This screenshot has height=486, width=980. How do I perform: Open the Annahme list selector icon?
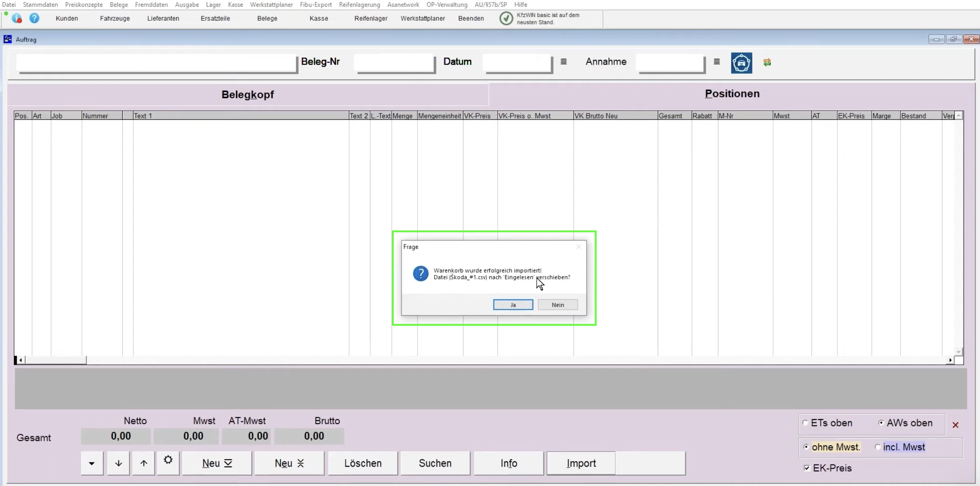(x=717, y=62)
